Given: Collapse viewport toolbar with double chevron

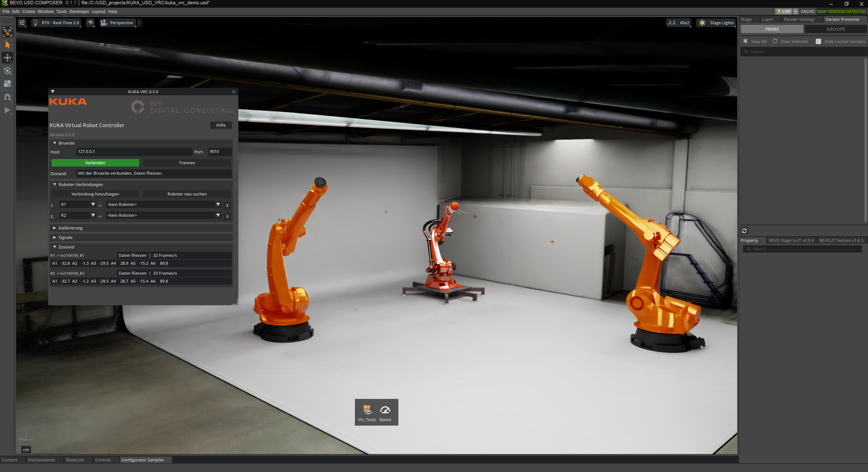Looking at the screenshot, I should (x=141, y=23).
